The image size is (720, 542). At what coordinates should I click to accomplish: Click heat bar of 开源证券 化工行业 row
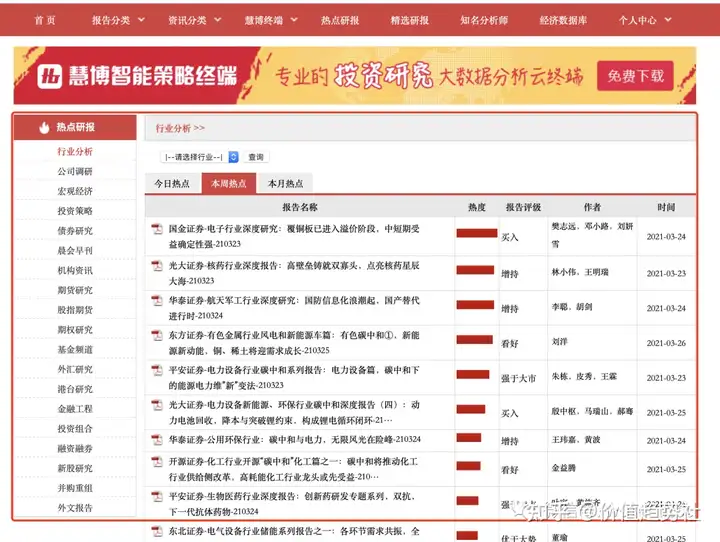click(468, 466)
